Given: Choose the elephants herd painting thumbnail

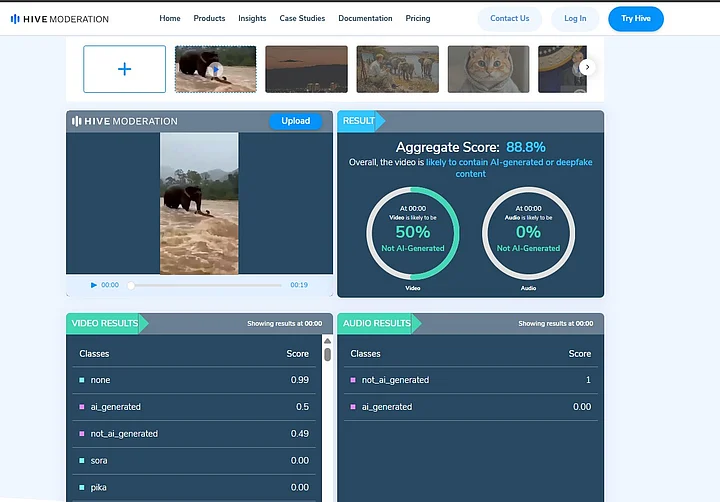Looking at the screenshot, I should click(x=397, y=69).
